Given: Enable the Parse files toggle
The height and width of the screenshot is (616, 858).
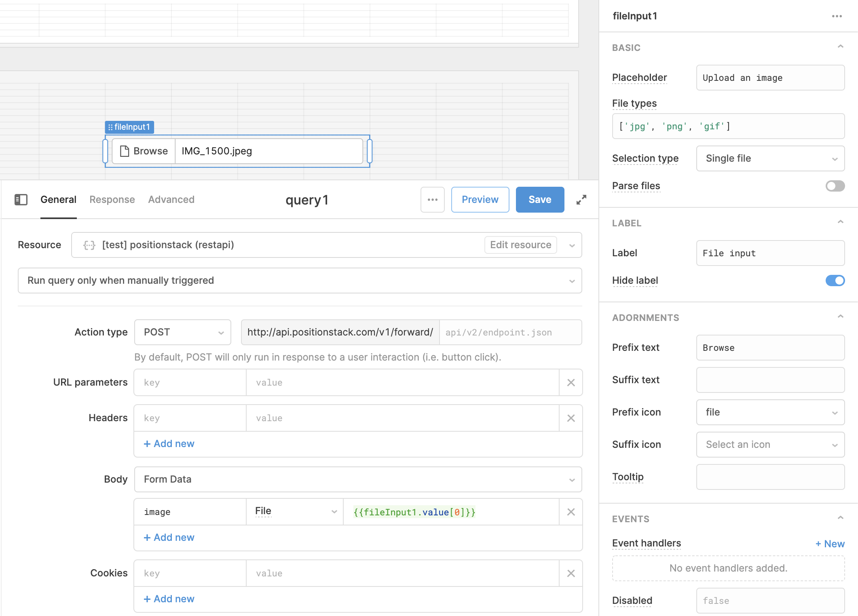Looking at the screenshot, I should (x=835, y=186).
